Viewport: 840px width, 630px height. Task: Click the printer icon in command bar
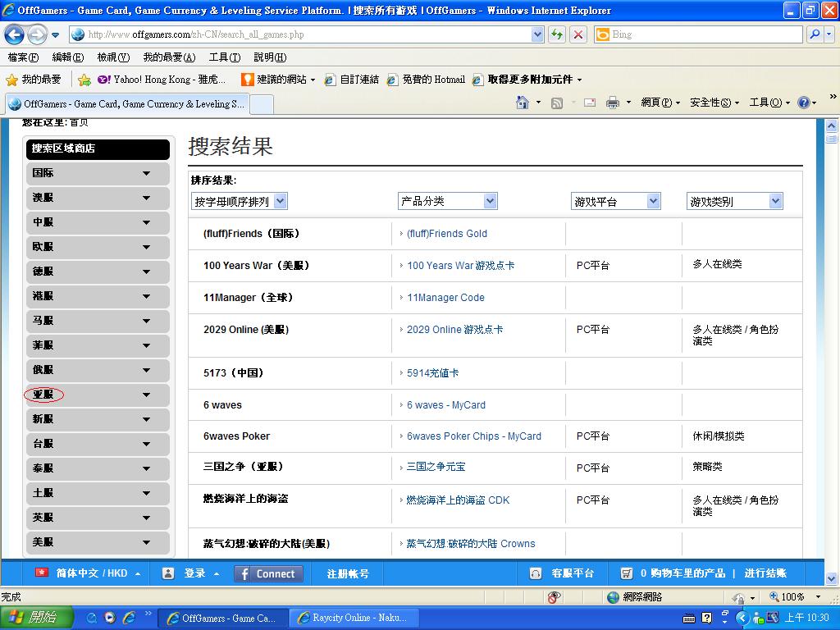tap(612, 103)
